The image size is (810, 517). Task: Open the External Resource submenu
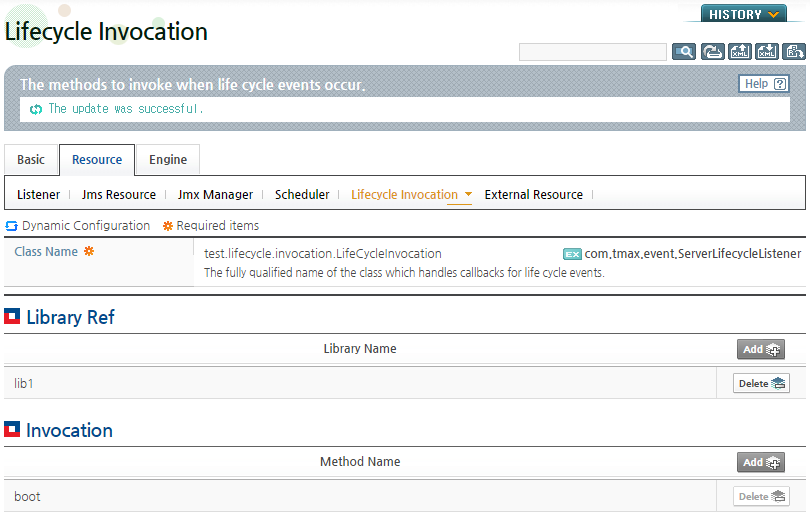(x=534, y=195)
